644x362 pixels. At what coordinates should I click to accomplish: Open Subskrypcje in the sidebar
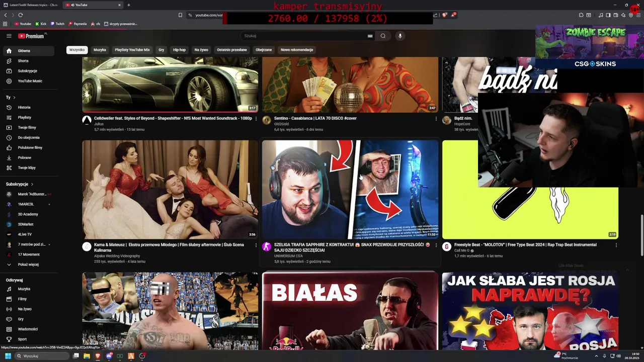(x=28, y=71)
